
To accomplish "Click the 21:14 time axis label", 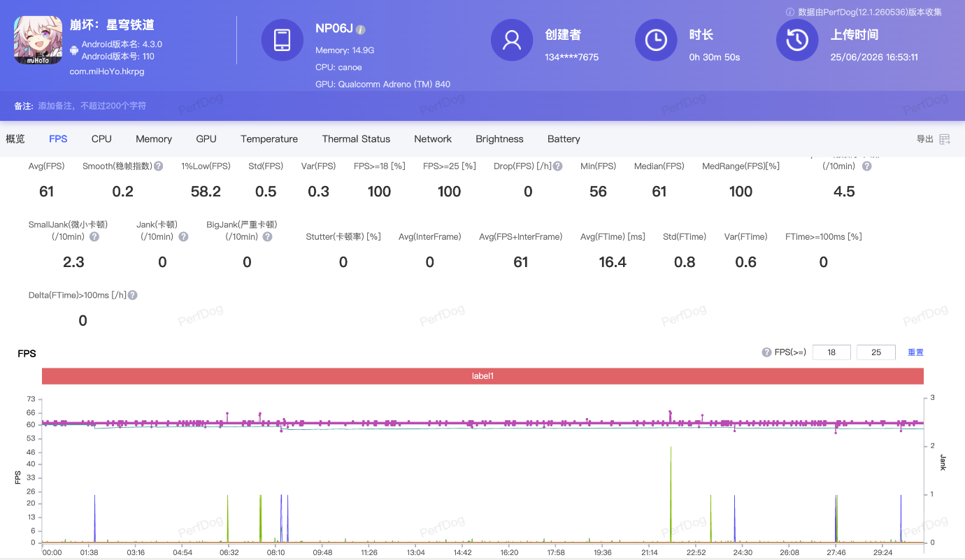I will tap(650, 552).
